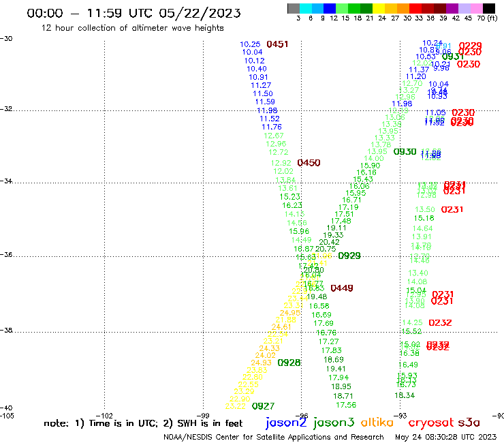Click the title date 05/22/2023

pyautogui.click(x=200, y=13)
